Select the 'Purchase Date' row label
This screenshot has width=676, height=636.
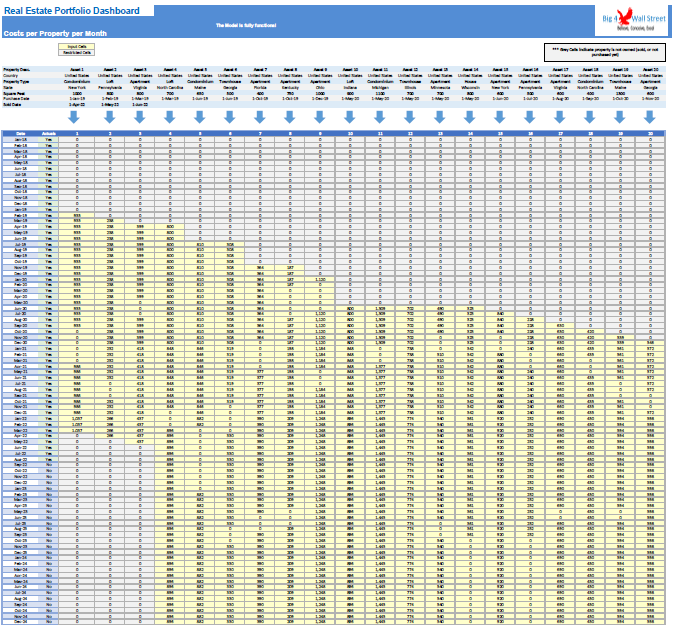pyautogui.click(x=16, y=99)
